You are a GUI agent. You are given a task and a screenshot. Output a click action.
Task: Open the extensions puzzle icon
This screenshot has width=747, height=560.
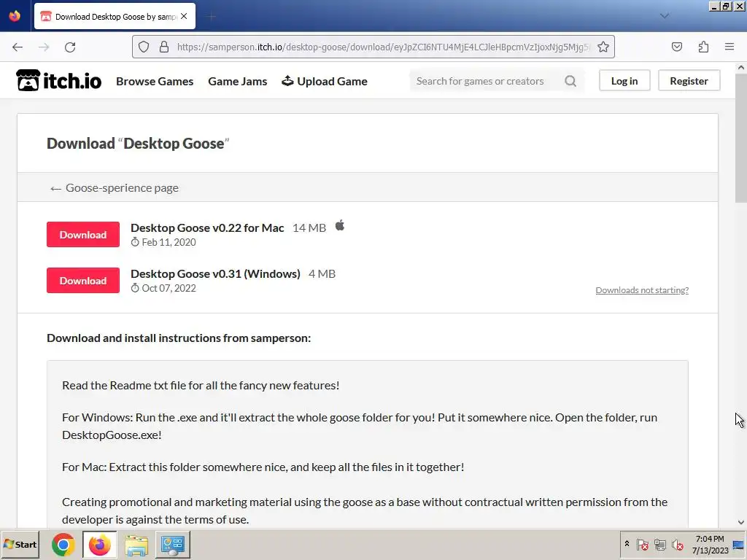coord(703,47)
